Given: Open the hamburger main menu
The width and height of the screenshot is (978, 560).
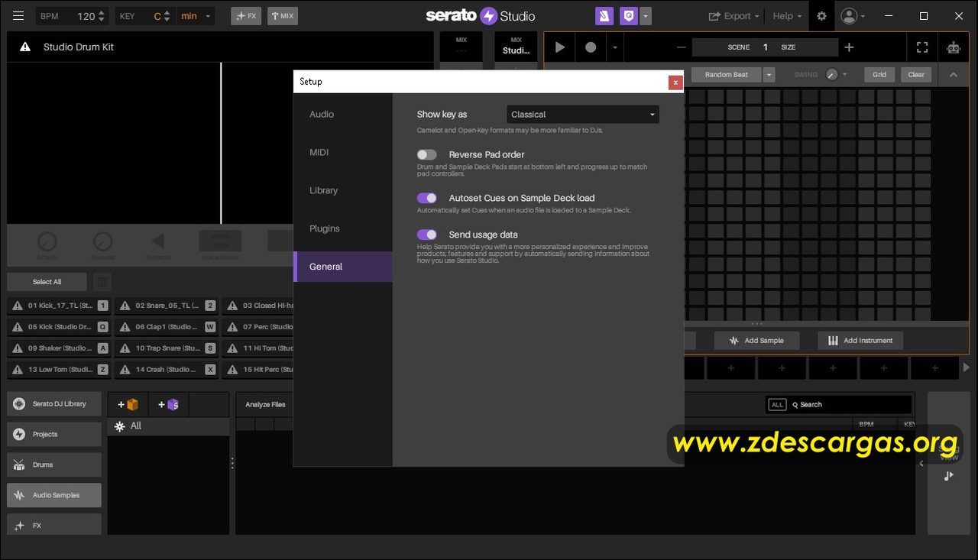Looking at the screenshot, I should tap(18, 16).
